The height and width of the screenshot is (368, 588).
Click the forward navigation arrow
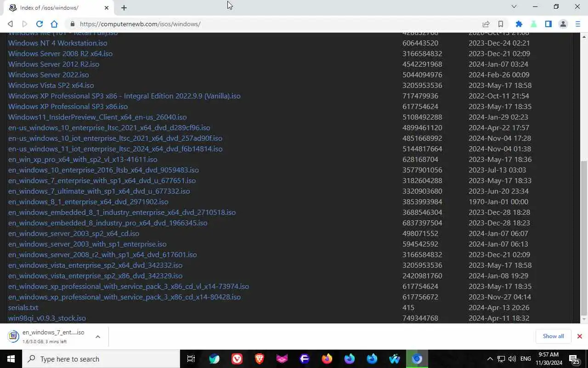[25, 24]
